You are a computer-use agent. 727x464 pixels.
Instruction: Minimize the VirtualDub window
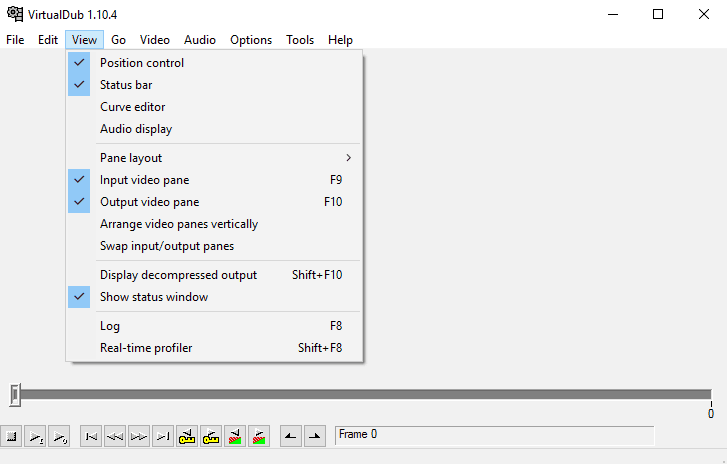coord(613,14)
